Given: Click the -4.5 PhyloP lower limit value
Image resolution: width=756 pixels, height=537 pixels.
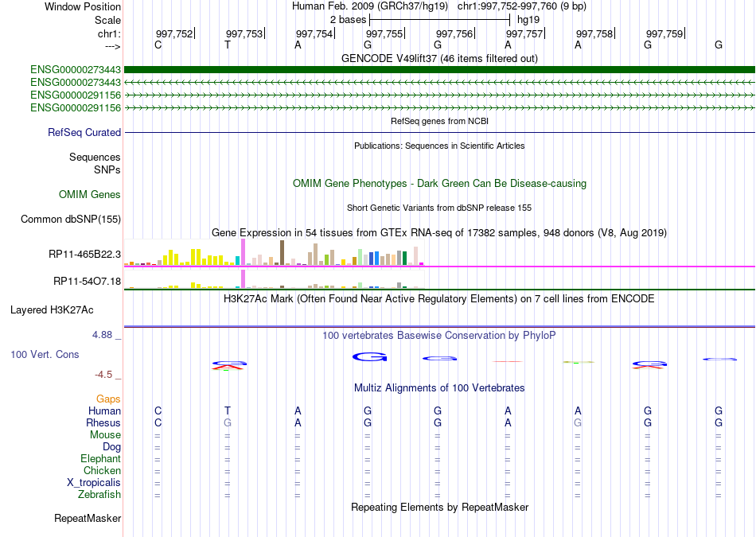Looking at the screenshot, I should (x=103, y=375).
